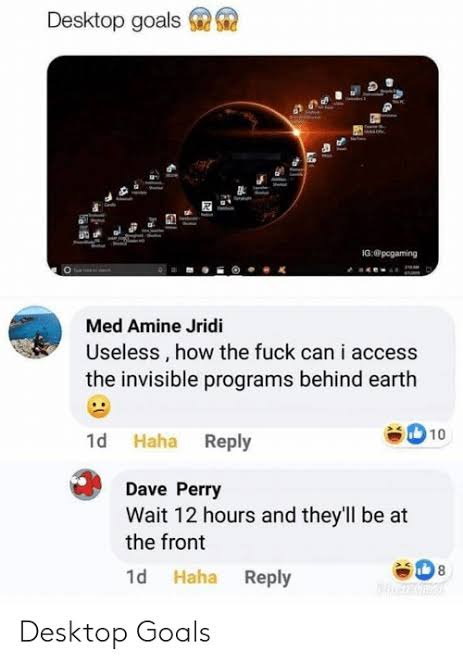Image resolution: width=463 pixels, height=663 pixels.
Task: View reactions on Dave Perry's reply
Action: pos(419,571)
